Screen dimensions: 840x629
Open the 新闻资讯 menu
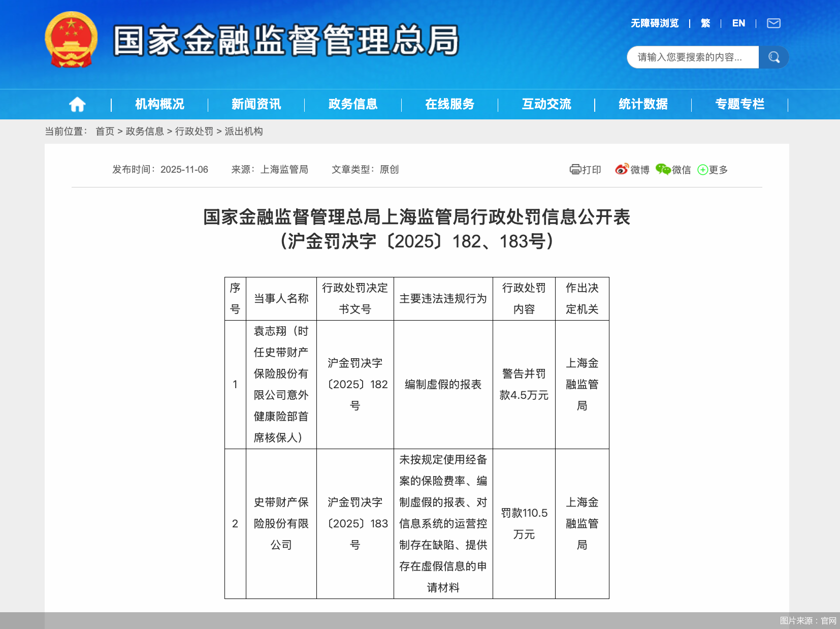[x=256, y=104]
